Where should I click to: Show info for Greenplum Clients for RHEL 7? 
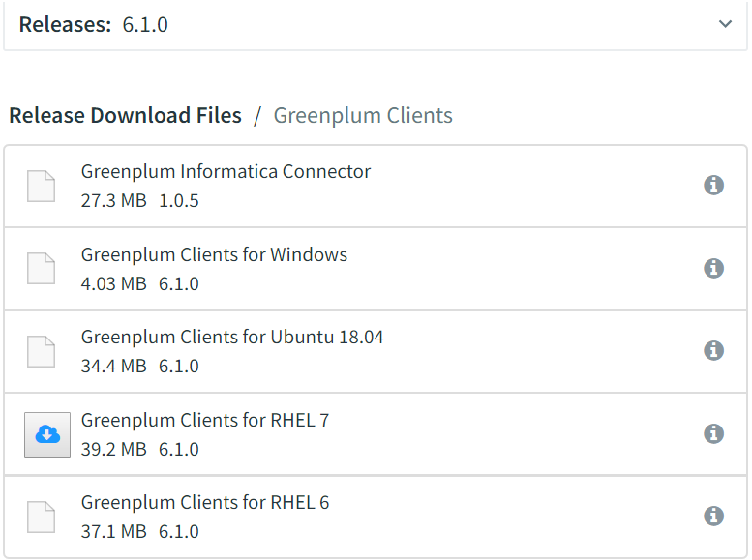pyautogui.click(x=713, y=433)
